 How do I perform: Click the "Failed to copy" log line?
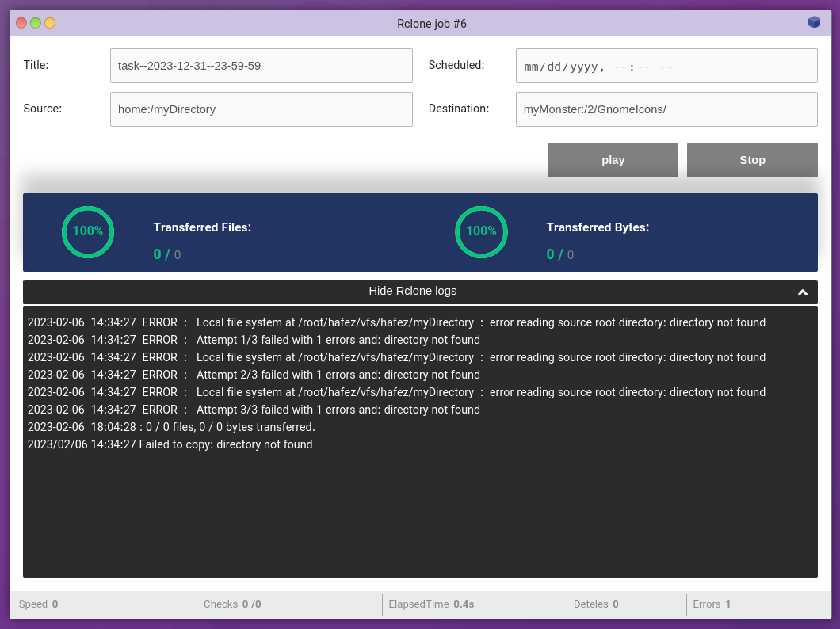170,444
